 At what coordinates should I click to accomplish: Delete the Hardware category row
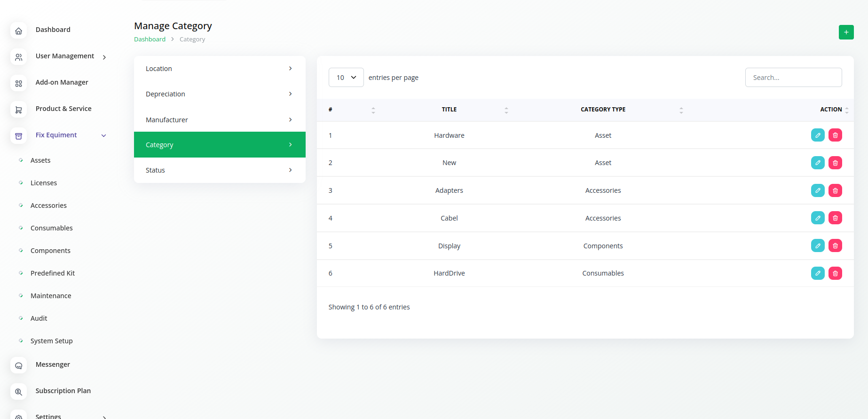click(835, 135)
